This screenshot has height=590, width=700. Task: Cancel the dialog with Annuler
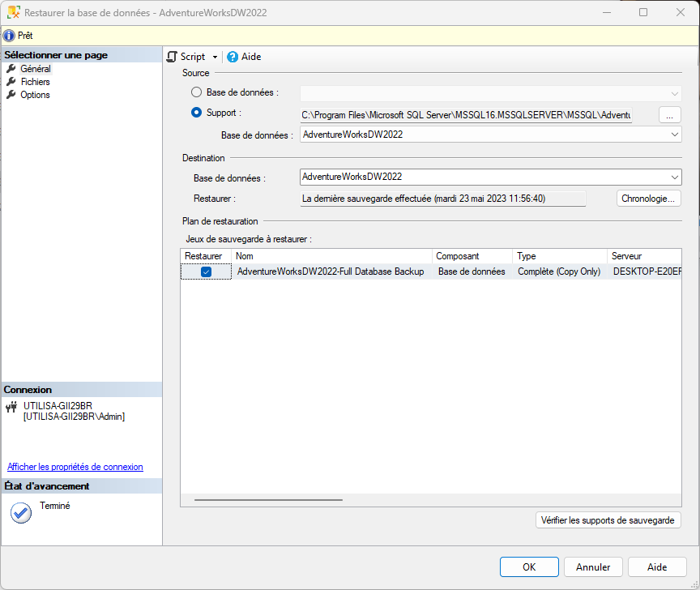point(593,566)
